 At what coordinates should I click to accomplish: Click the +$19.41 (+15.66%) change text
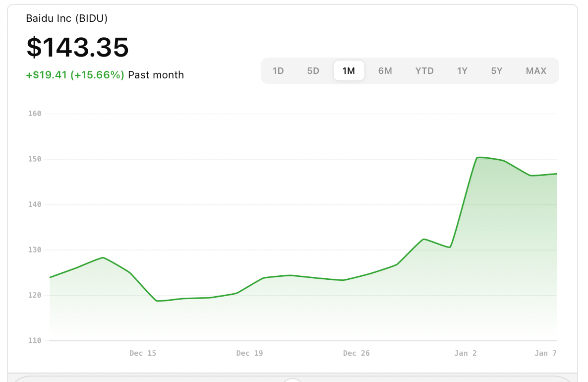tap(75, 75)
